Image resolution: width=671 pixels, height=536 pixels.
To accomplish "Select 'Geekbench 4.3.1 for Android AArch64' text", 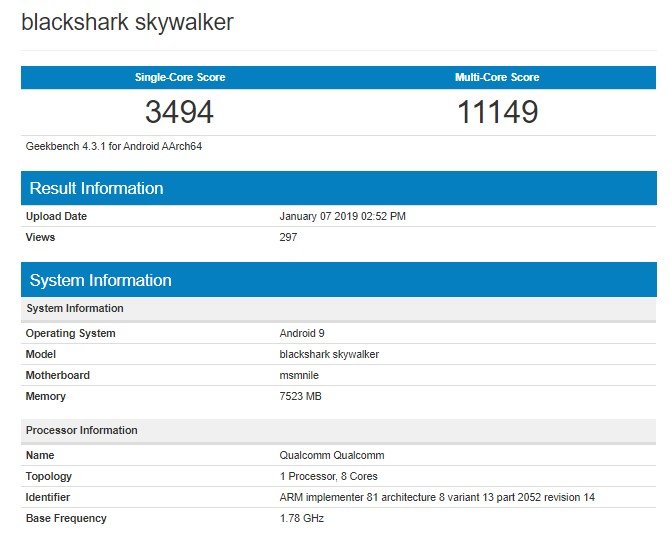I will pos(114,146).
